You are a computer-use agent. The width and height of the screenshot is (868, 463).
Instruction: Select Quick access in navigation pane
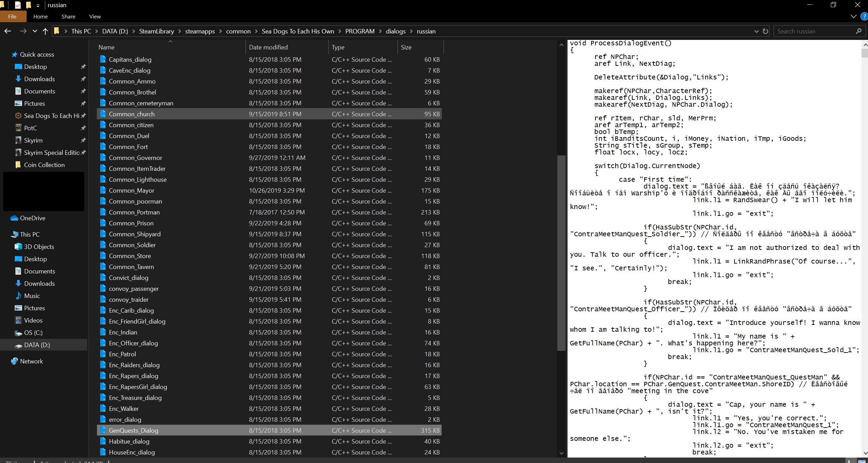click(37, 54)
